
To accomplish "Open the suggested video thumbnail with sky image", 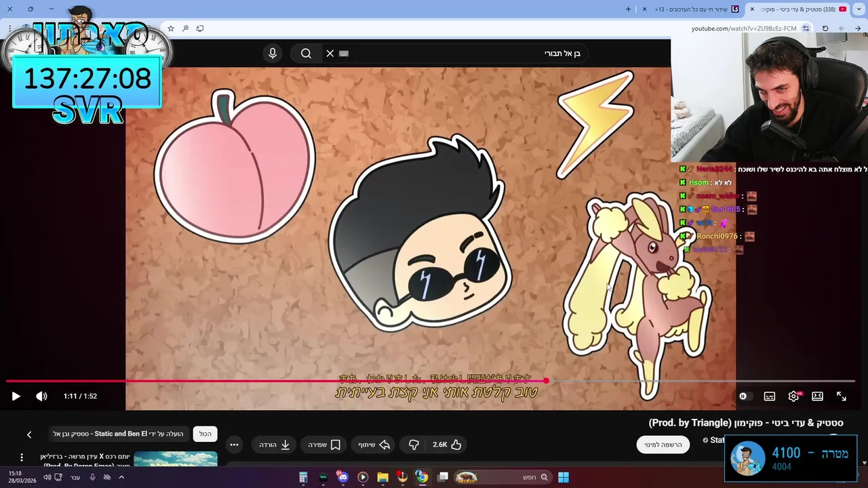I will pyautogui.click(x=176, y=459).
